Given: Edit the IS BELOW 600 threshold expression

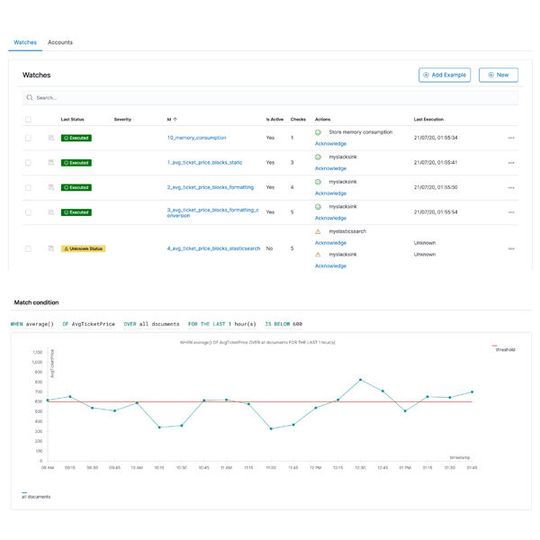Looking at the screenshot, I should (x=284, y=324).
